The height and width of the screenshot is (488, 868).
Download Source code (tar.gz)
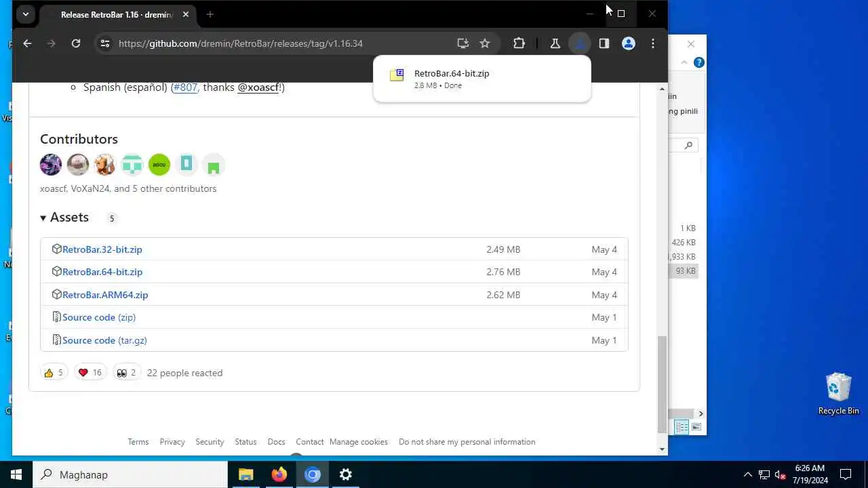pyautogui.click(x=104, y=340)
